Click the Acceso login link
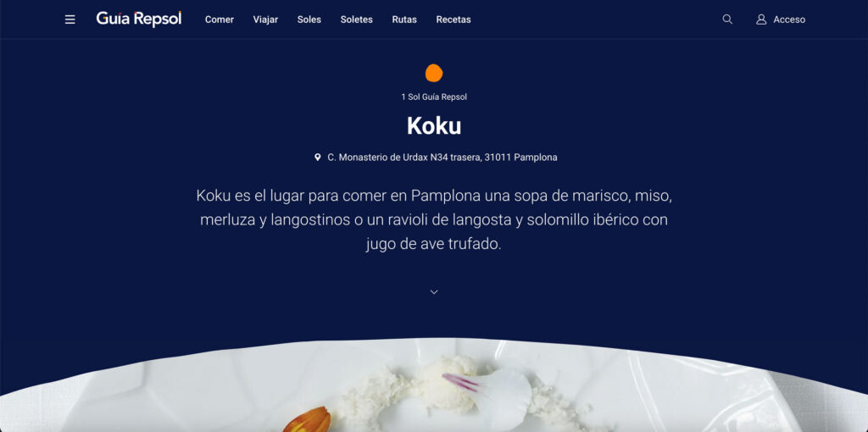 click(x=789, y=19)
